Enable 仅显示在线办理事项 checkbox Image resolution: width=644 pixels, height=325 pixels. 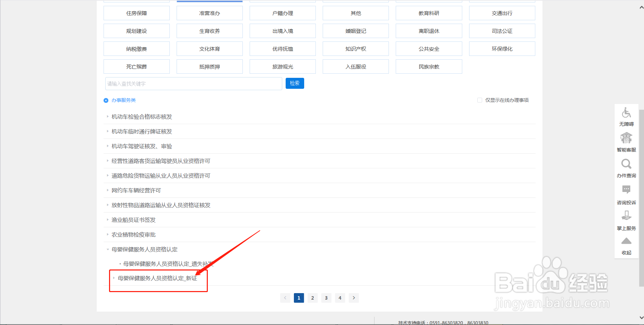pos(479,100)
